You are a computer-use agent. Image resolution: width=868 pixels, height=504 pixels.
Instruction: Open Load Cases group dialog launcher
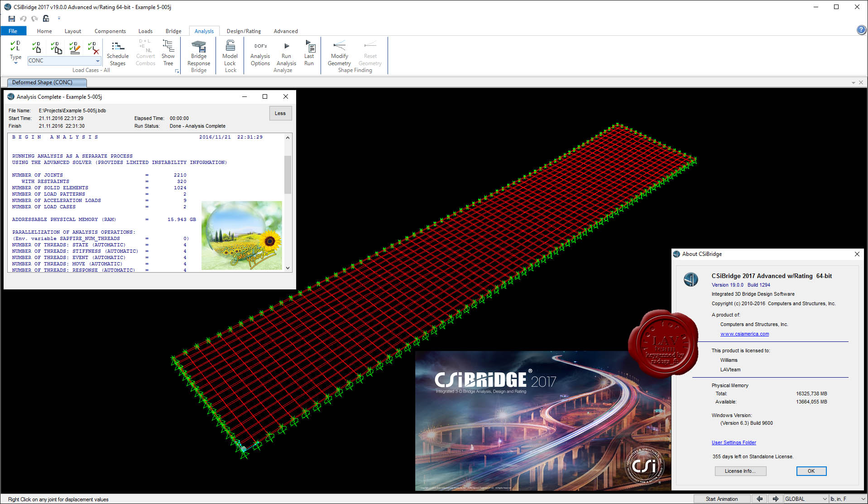click(177, 71)
